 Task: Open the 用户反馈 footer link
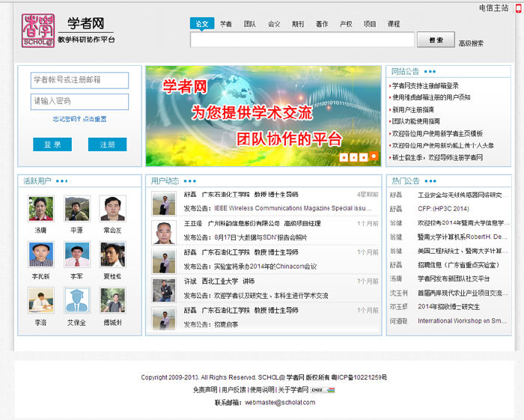tap(234, 389)
